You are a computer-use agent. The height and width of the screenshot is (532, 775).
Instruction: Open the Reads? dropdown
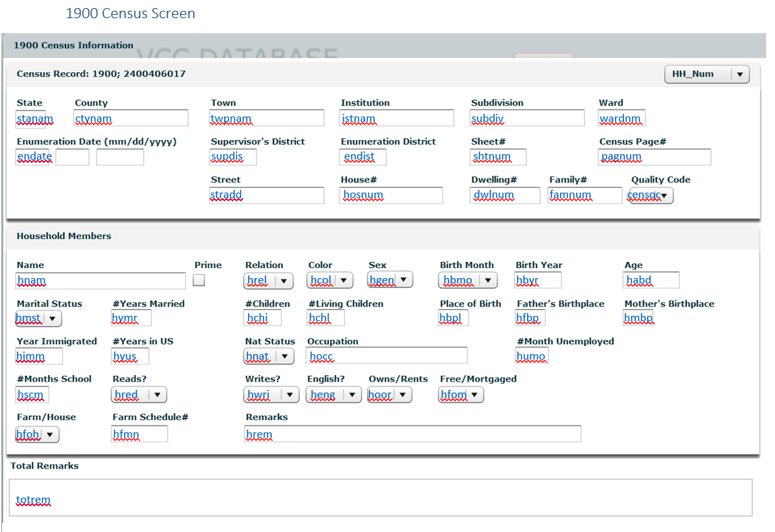(x=139, y=395)
